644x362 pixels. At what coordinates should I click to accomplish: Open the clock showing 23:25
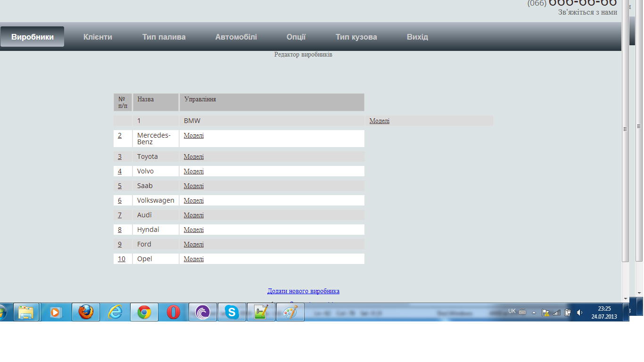[x=604, y=312]
